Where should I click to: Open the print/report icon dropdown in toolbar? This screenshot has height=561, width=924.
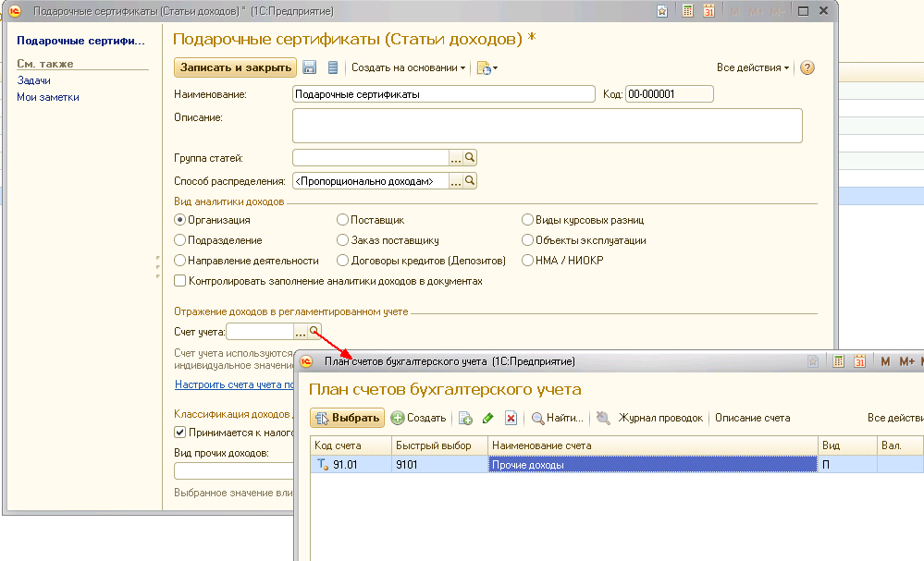point(487,68)
